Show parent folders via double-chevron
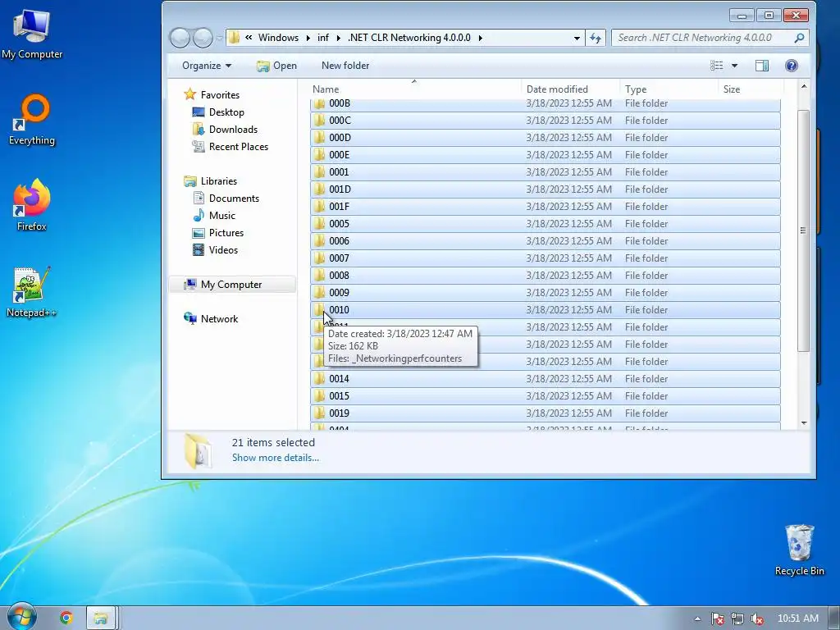This screenshot has height=630, width=840. pyautogui.click(x=249, y=38)
